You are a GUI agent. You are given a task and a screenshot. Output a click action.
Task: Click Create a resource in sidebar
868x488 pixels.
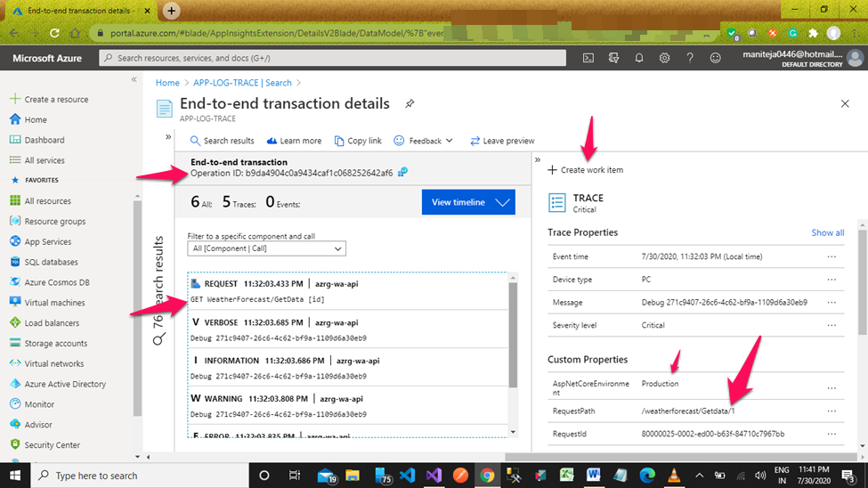(49, 99)
